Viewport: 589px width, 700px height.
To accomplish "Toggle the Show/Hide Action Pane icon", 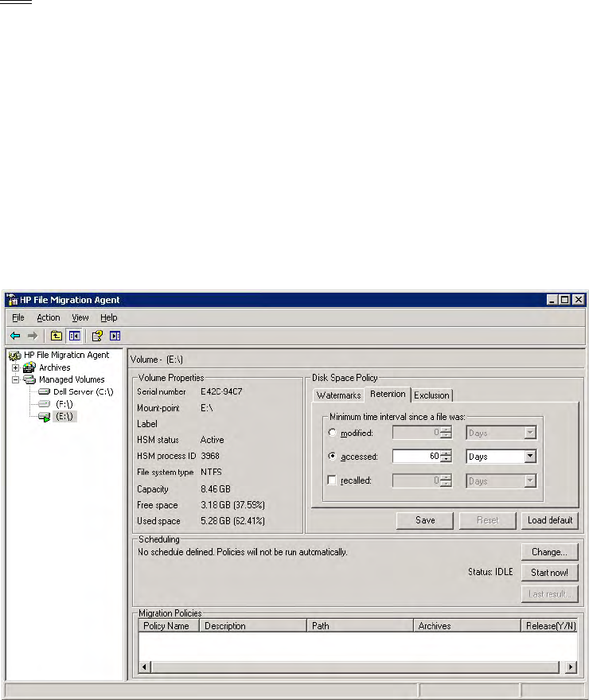I will coord(115,336).
